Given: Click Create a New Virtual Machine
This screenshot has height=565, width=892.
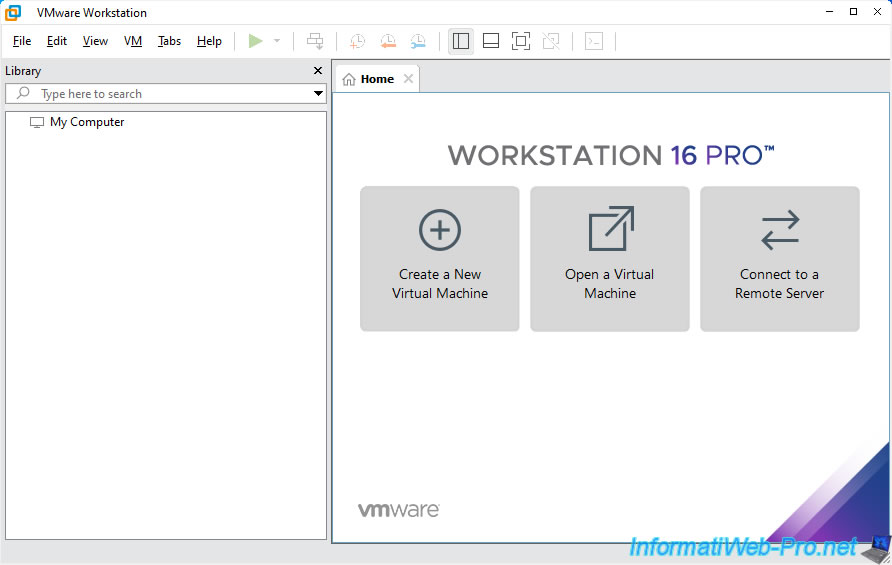Looking at the screenshot, I should click(x=440, y=259).
